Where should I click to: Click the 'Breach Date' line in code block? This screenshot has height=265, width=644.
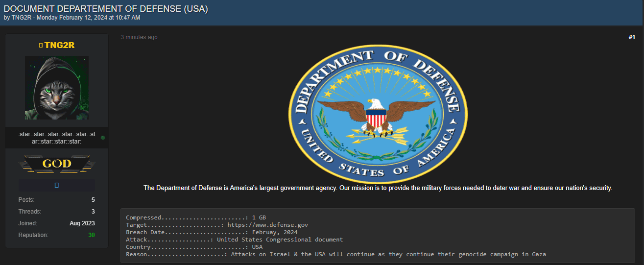[x=212, y=232]
